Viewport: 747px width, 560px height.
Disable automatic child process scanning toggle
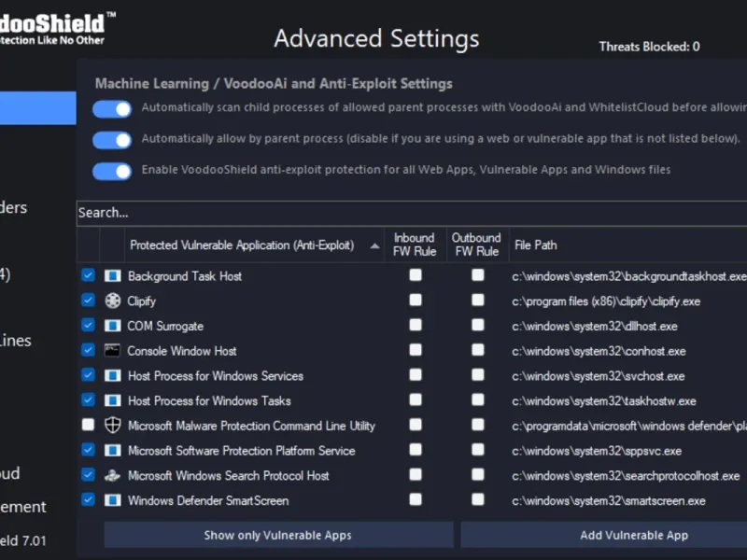tap(112, 109)
